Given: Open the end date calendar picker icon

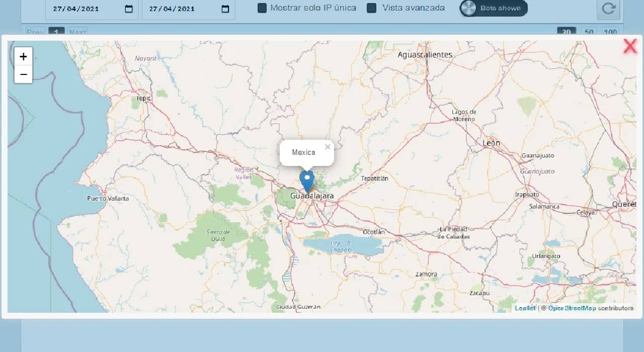Looking at the screenshot, I should point(225,9).
